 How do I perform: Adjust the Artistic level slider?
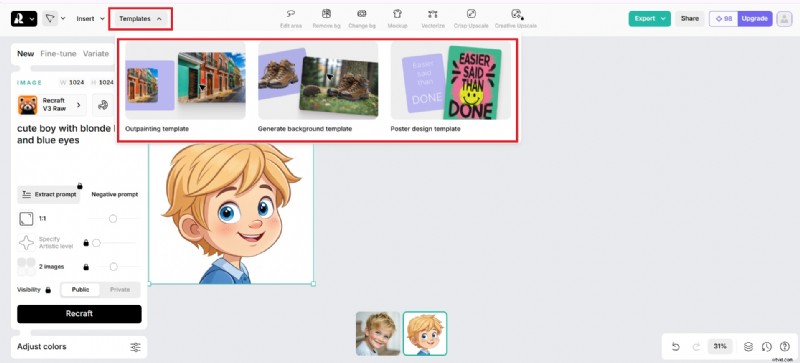click(96, 243)
